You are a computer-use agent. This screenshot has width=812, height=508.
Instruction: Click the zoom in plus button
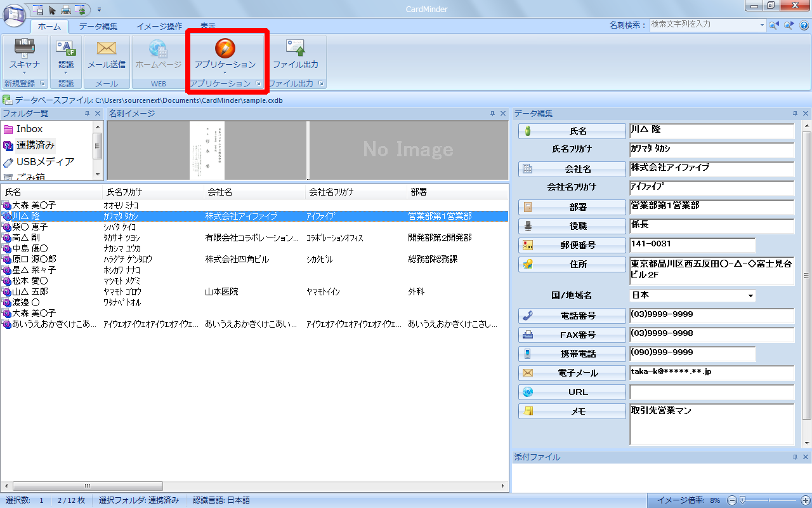[805, 500]
